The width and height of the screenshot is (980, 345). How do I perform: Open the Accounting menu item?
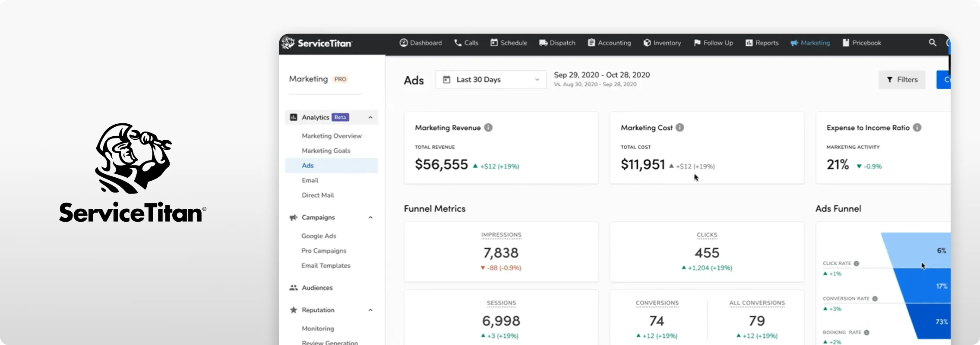tap(609, 43)
